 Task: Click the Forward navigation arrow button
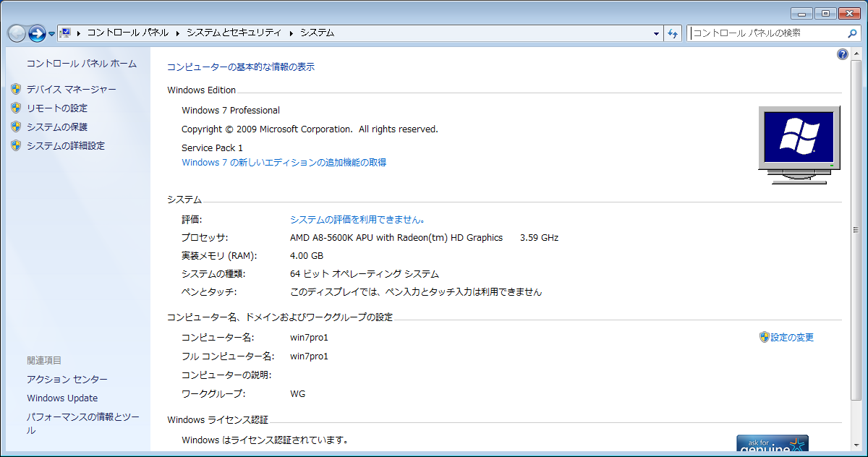37,33
